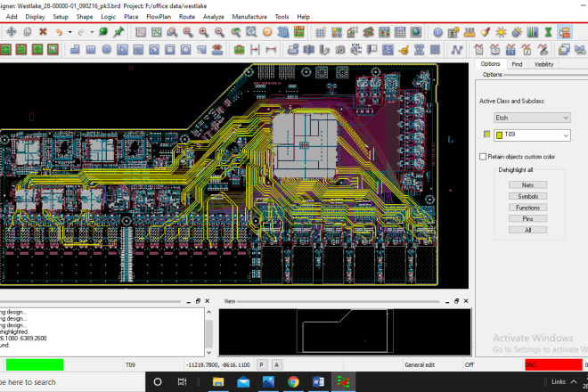The height and width of the screenshot is (392, 588).
Task: Expand the system tray hidden icons chevron
Action: tap(574, 382)
